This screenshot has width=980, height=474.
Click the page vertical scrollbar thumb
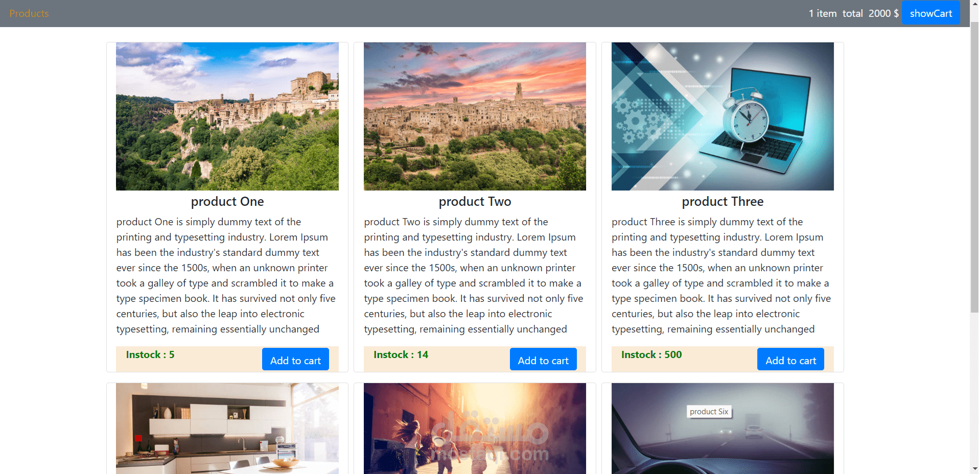974,166
